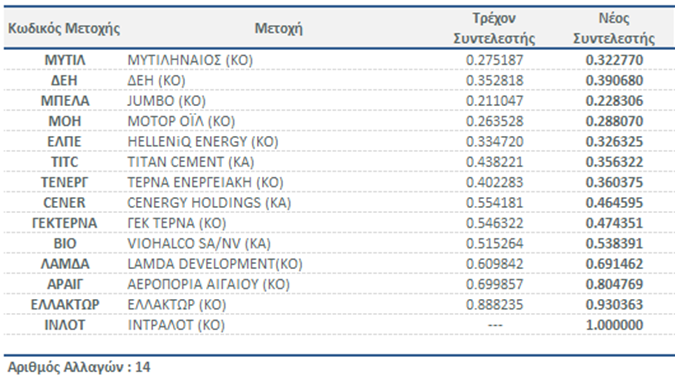This screenshot has height=377, width=675.
Task: Click the JUMBO (ΚΟ) stock name
Action: click(167, 101)
